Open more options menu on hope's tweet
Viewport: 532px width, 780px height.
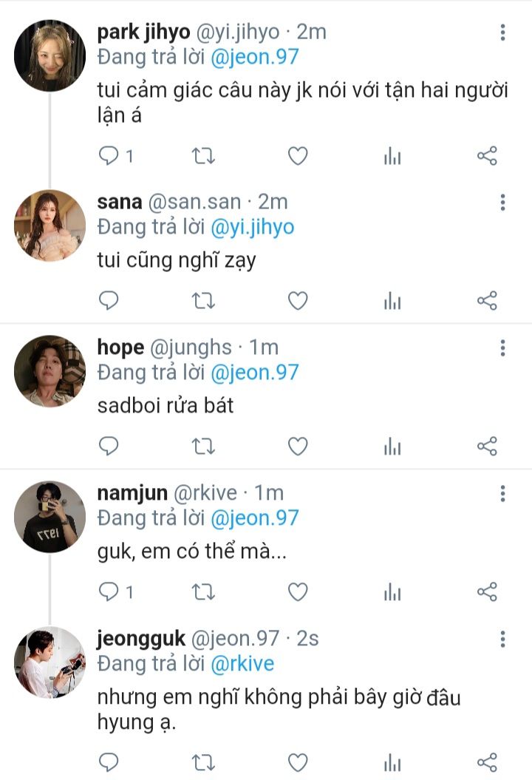(x=502, y=347)
